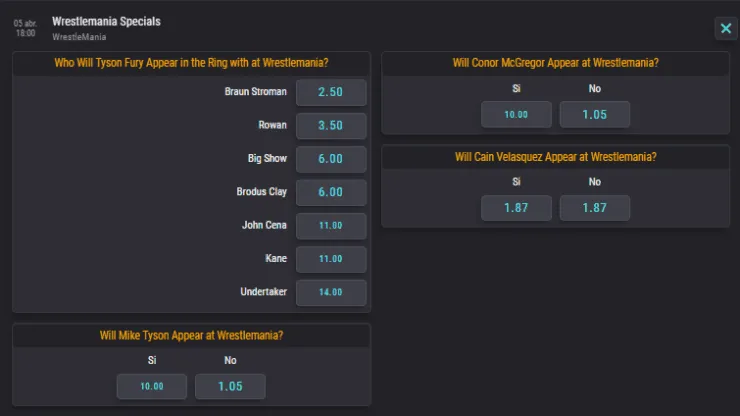Bet on Big Show at 6.00
740x416 pixels.
(x=331, y=159)
